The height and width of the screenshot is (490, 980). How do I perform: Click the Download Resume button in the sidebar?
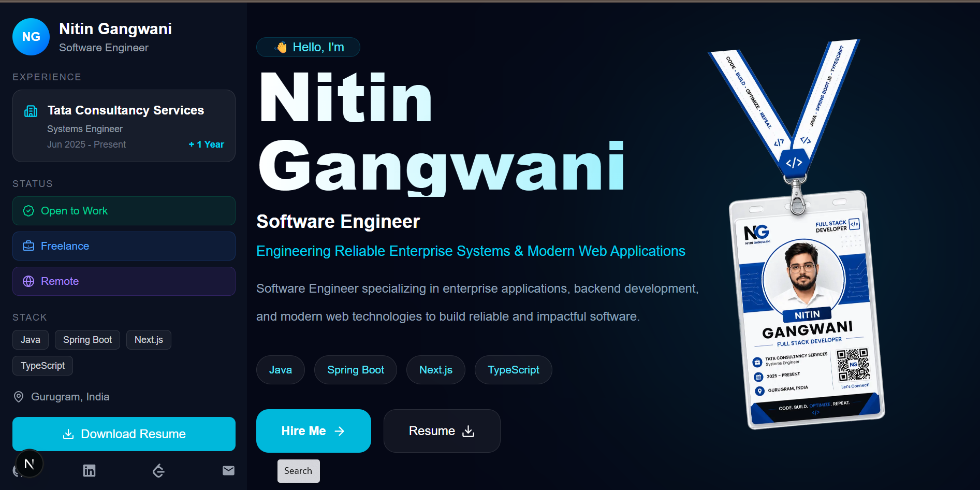click(124, 434)
